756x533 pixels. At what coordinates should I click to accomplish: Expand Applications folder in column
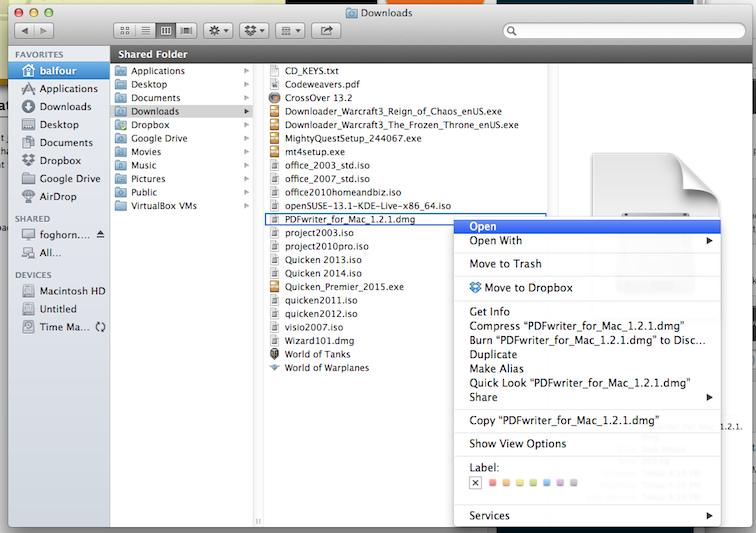point(246,71)
